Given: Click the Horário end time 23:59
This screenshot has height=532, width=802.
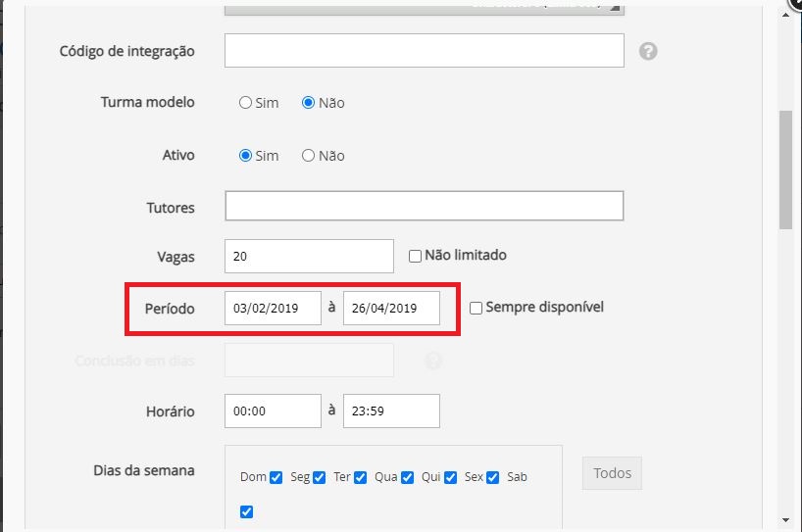Looking at the screenshot, I should 391,411.
